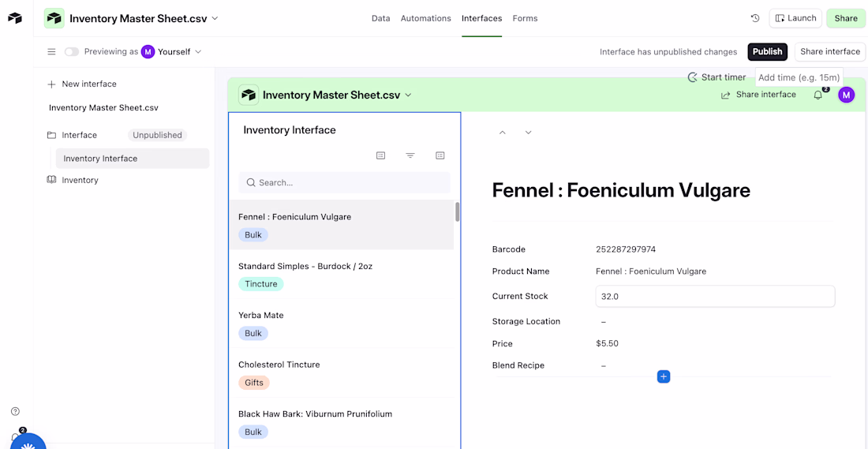Click the Current Stock field with 32.0
Screen dimensions: 868x449
click(x=715, y=296)
